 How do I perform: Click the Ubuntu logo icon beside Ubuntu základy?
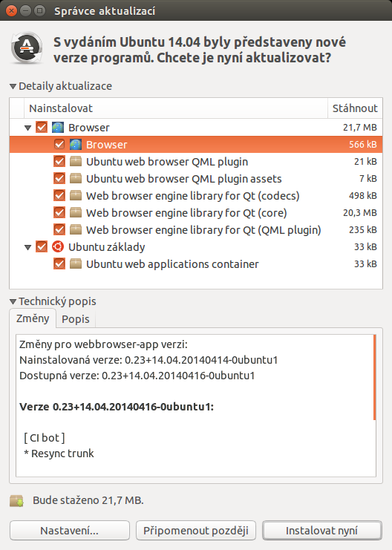(x=58, y=247)
